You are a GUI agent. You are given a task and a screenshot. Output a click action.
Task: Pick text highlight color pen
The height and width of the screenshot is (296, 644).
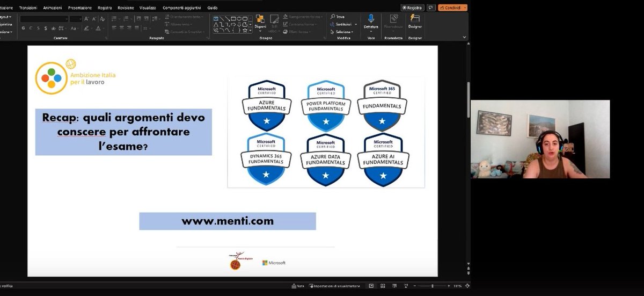coord(86,28)
